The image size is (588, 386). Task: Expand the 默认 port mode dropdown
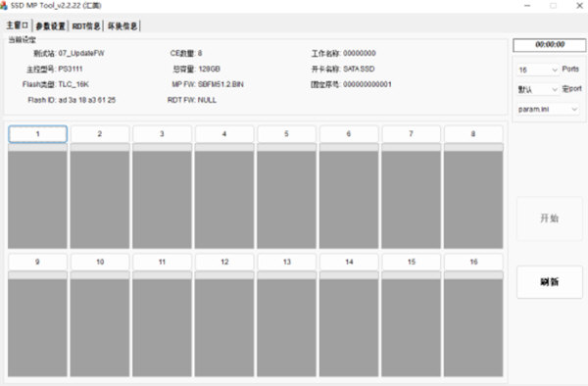pos(538,89)
